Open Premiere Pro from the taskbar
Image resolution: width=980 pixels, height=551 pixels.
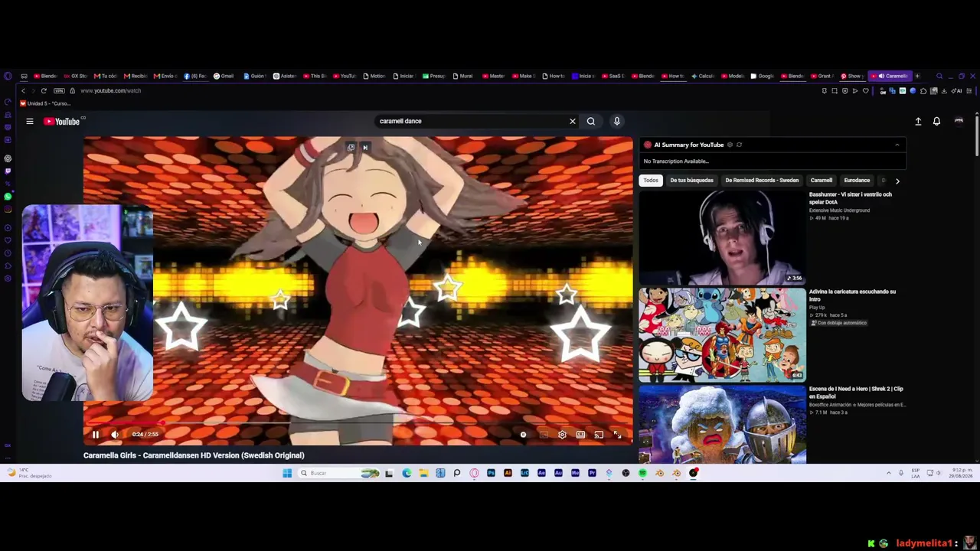[592, 473]
